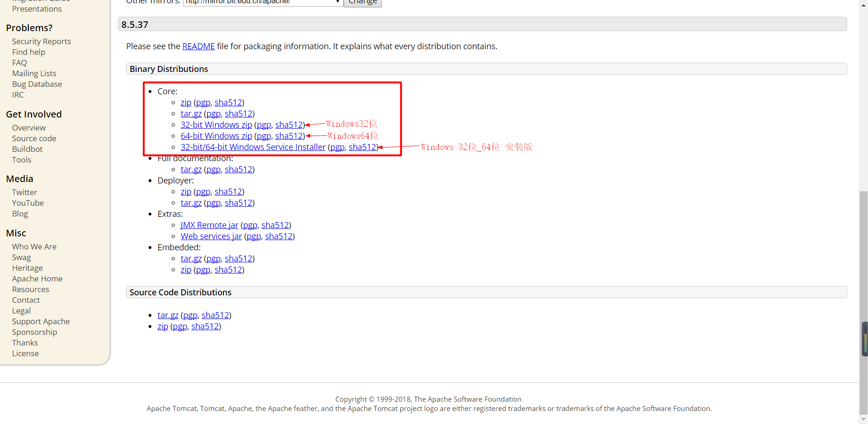Viewport: 868px width, 424px height.
Task: Download 32-bit/64-bit Windows Service Installer
Action: [x=253, y=147]
